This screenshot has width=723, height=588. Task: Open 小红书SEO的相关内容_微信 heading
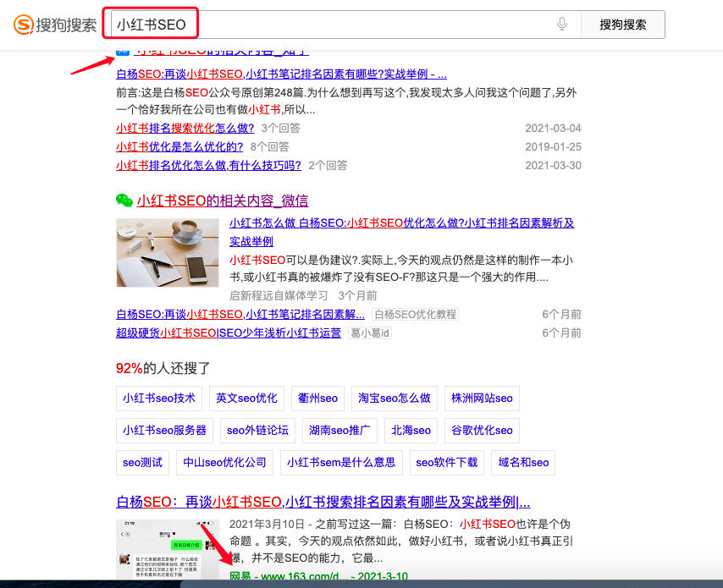pyautogui.click(x=223, y=201)
